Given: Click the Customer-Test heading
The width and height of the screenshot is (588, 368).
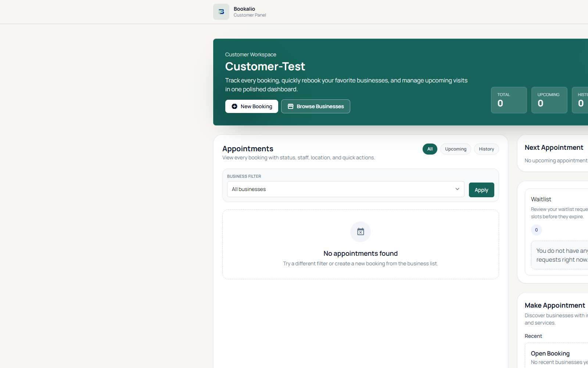Looking at the screenshot, I should pyautogui.click(x=265, y=66).
